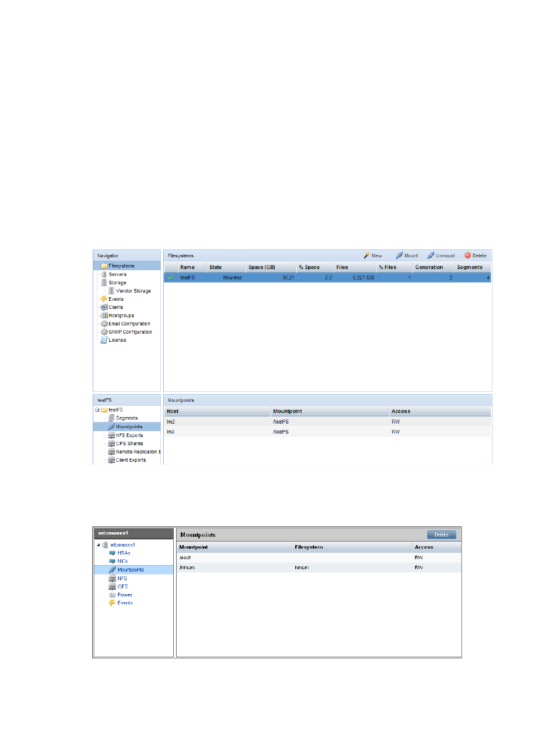This screenshot has height=746, width=560.
Task: Click the New label in Filesystems toolbar
Action: (377, 256)
